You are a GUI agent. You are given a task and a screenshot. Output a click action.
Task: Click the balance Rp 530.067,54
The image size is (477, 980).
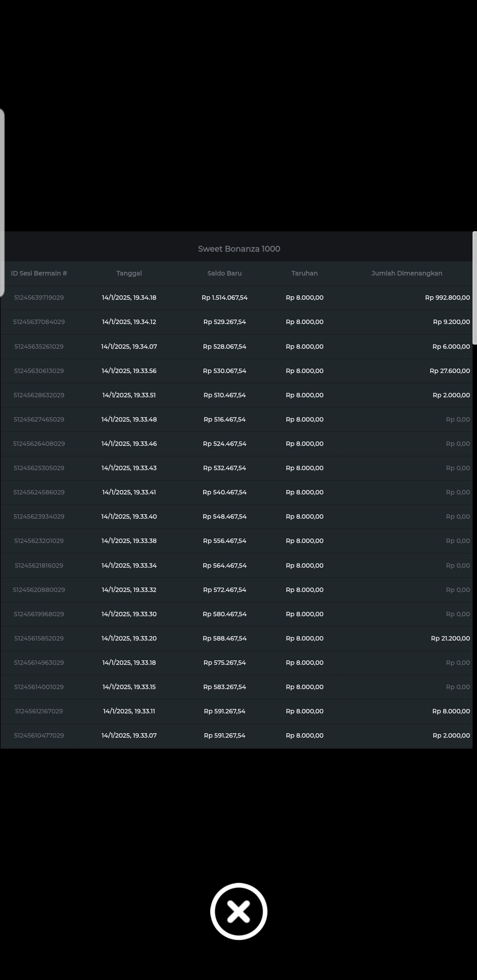[224, 371]
